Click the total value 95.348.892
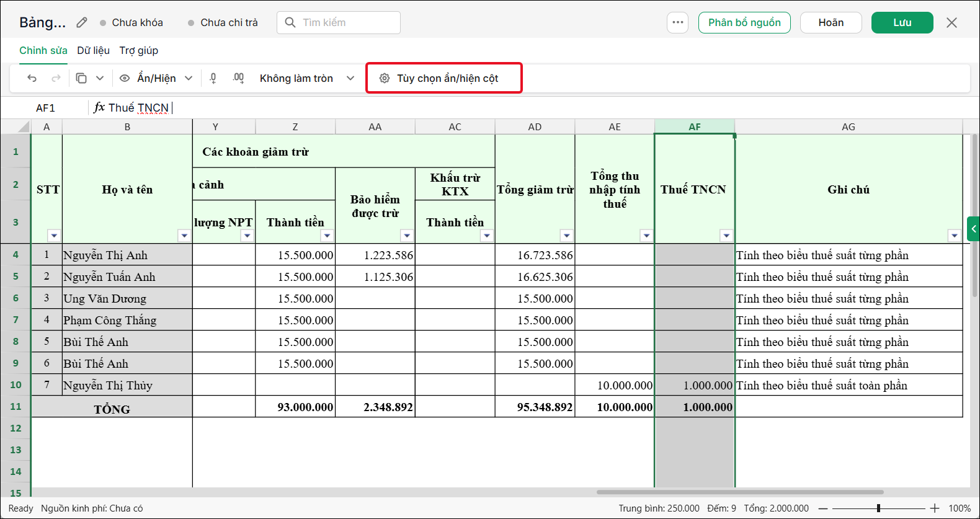The width and height of the screenshot is (980, 519). pos(535,407)
